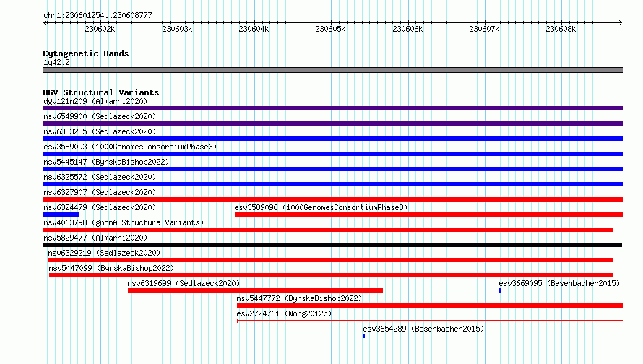Click the blue nsv6325572 variant bar
The height and width of the screenshot is (364, 643).
coord(332,184)
